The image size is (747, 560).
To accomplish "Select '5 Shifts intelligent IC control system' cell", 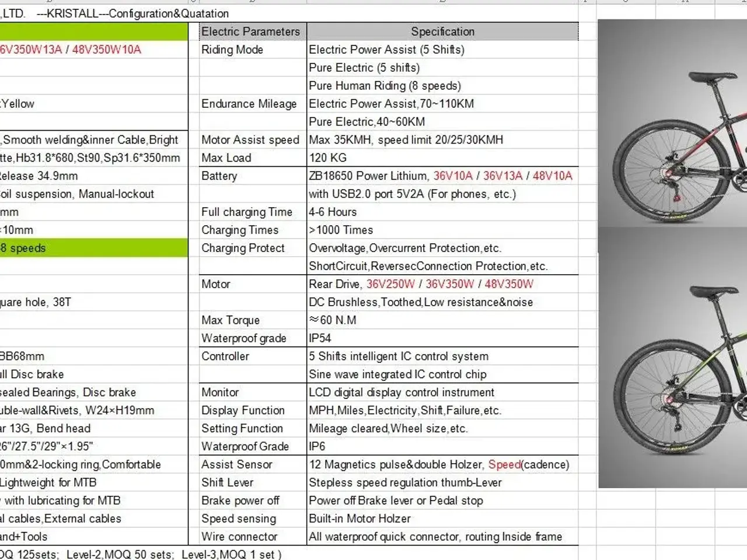I will pyautogui.click(x=442, y=357).
